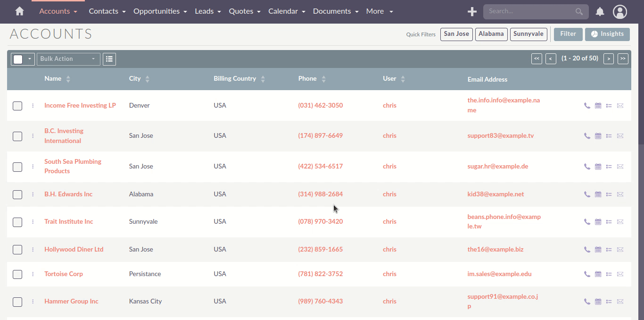The width and height of the screenshot is (644, 320).
Task: Expand the select-all checkbox dropdown arrow
Action: click(29, 59)
